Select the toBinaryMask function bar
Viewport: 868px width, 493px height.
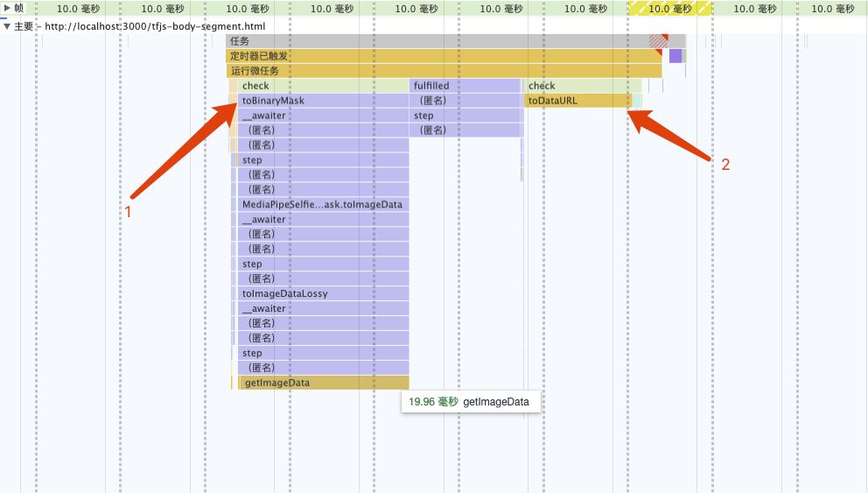323,101
